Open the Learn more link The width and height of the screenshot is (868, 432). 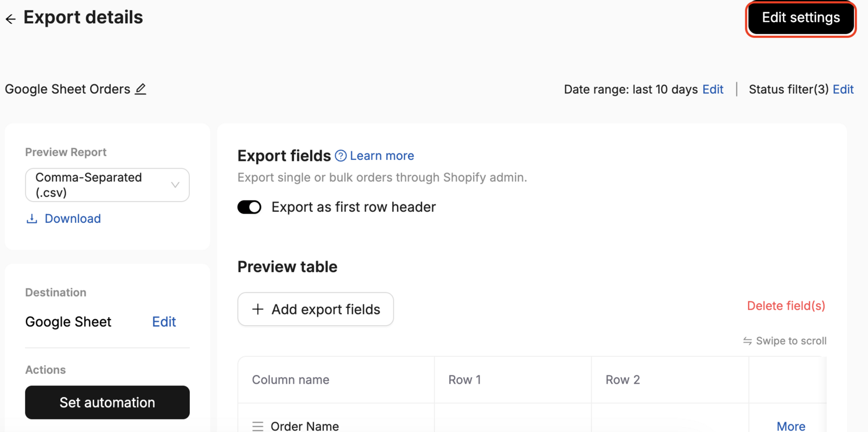(382, 156)
